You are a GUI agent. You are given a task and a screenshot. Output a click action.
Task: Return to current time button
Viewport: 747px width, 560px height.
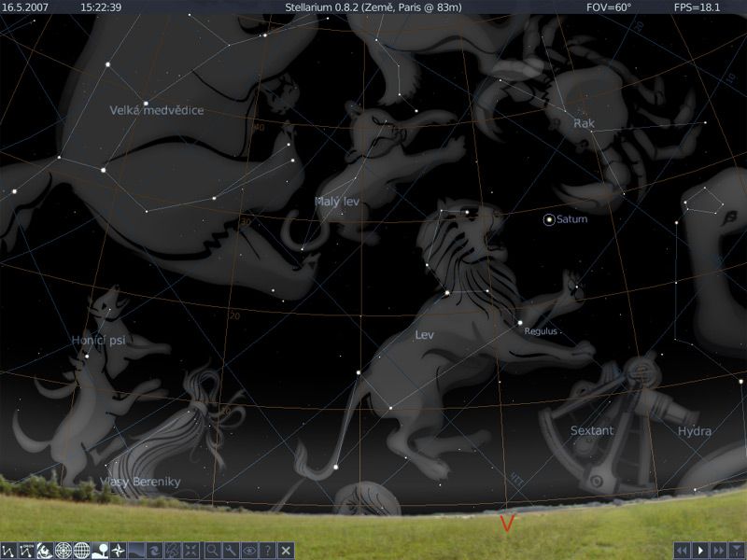point(738,551)
